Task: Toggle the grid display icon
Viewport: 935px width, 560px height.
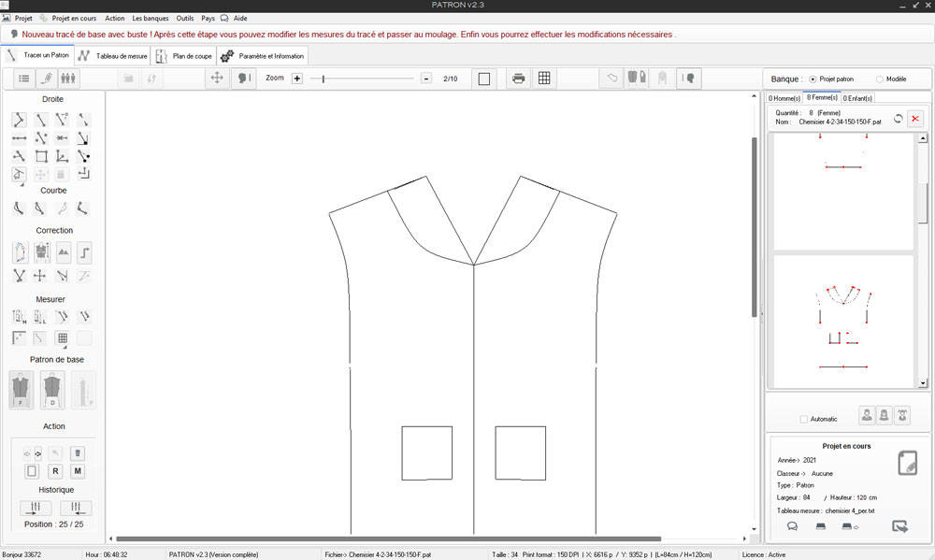Action: point(544,79)
